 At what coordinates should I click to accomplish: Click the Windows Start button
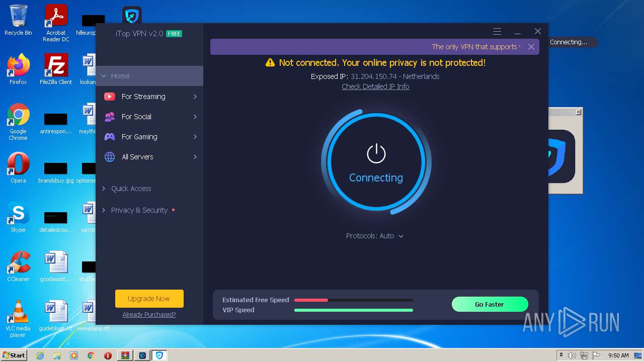[14, 355]
